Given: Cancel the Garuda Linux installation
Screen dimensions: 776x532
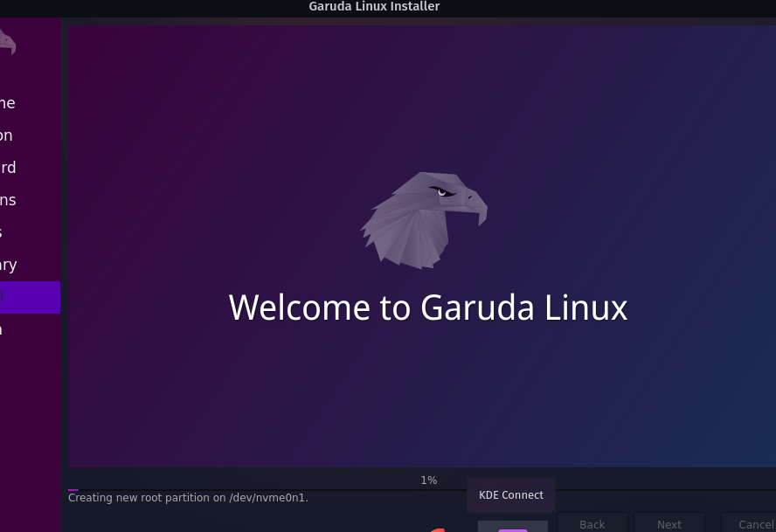Looking at the screenshot, I should [749, 523].
